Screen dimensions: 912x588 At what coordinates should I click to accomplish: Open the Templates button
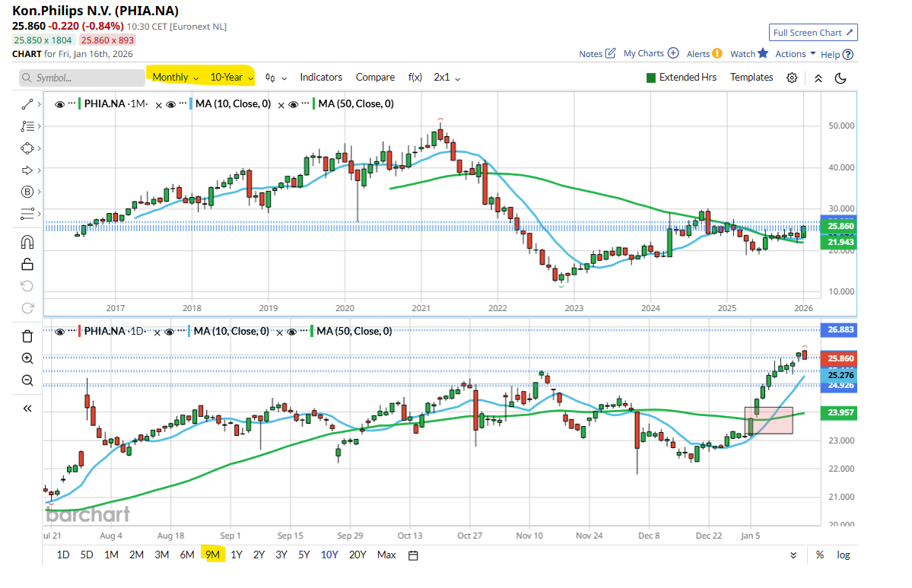pyautogui.click(x=752, y=78)
